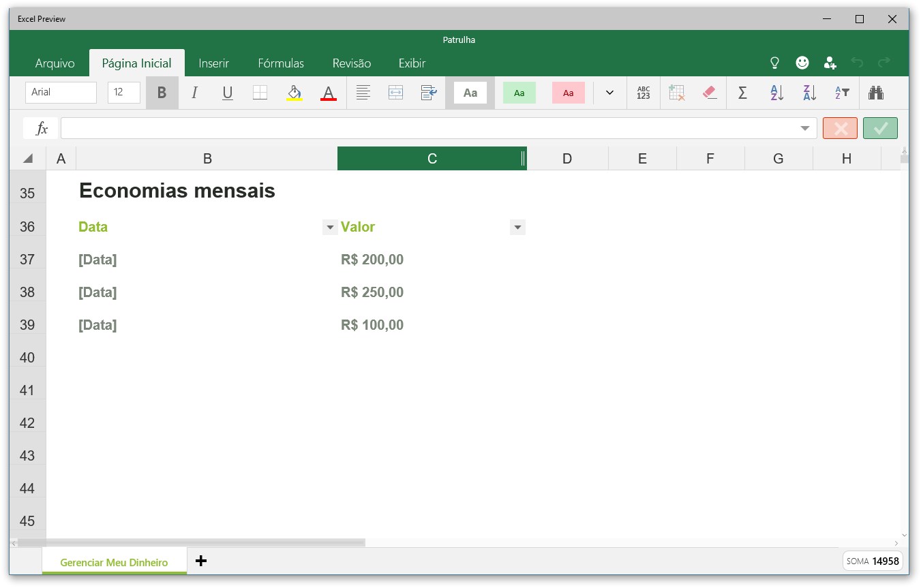Screen dimensions: 921x588
Task: Change the Font Color
Action: [329, 93]
